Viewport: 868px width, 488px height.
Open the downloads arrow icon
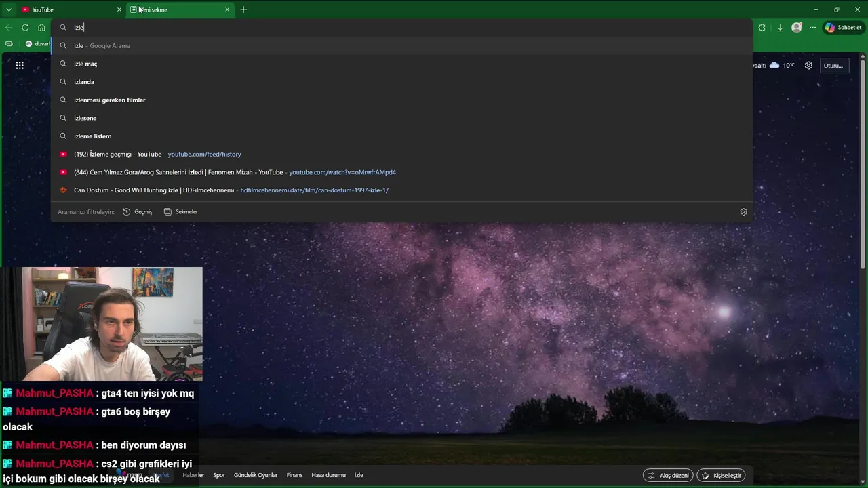pyautogui.click(x=780, y=28)
